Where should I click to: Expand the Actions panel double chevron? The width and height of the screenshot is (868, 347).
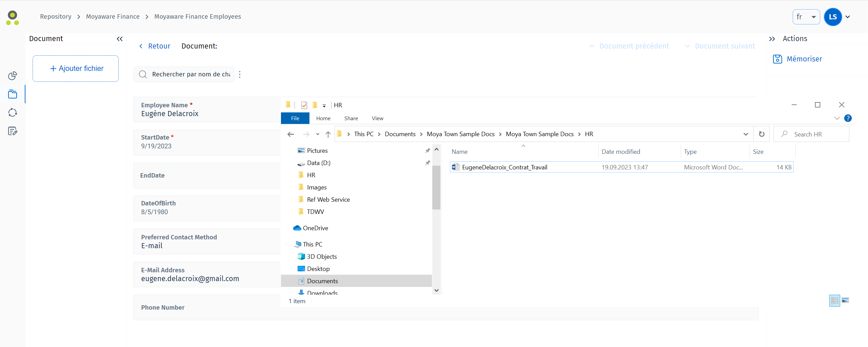tap(772, 39)
